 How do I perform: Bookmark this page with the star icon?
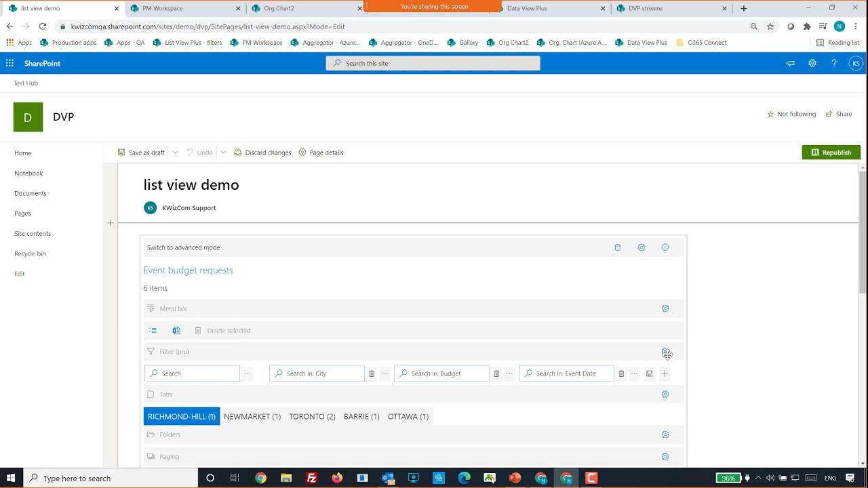pyautogui.click(x=770, y=26)
